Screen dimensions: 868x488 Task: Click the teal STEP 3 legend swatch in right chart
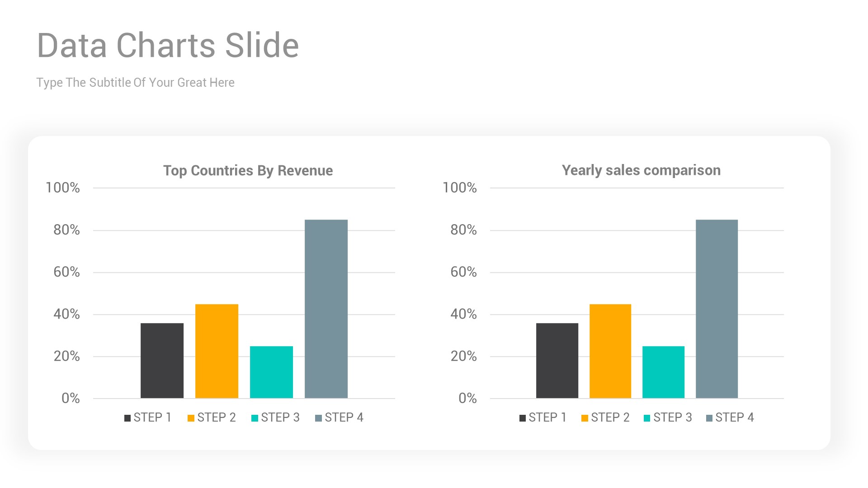click(x=647, y=418)
